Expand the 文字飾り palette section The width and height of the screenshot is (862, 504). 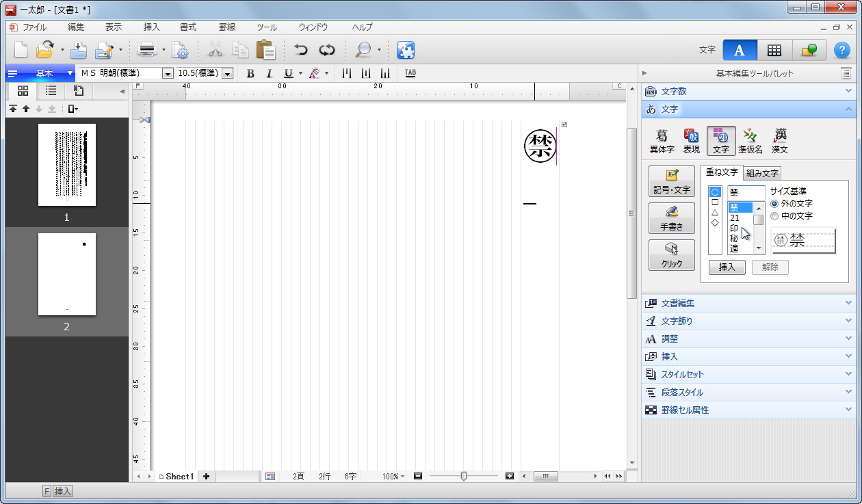tap(748, 321)
